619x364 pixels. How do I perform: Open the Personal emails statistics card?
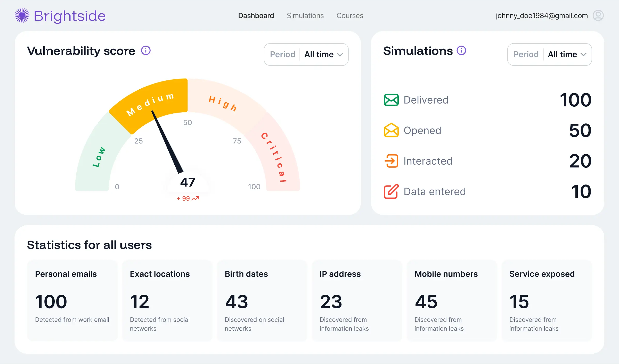(x=72, y=300)
